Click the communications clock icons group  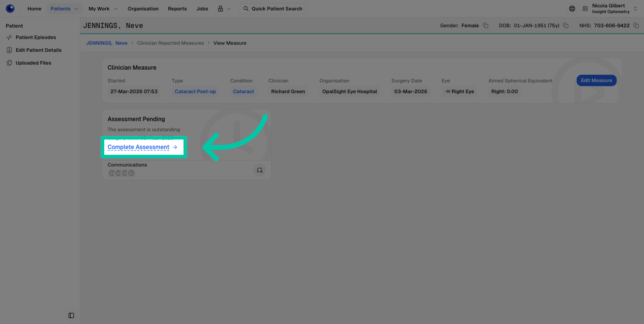[x=121, y=173]
